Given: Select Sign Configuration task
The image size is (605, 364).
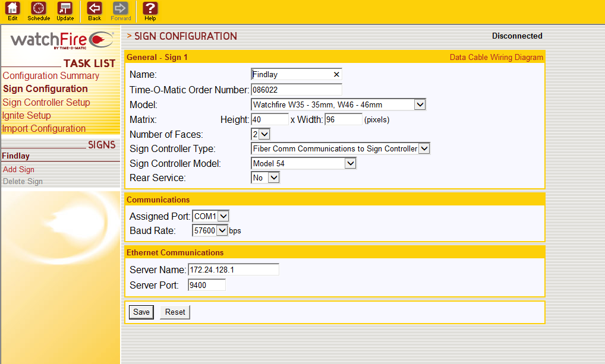Looking at the screenshot, I should (46, 88).
